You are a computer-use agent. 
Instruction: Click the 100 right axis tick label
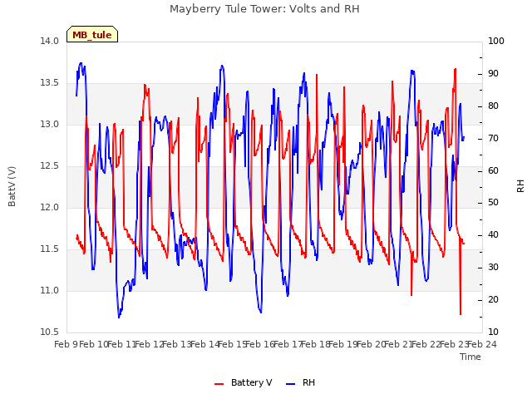pyautogui.click(x=496, y=41)
